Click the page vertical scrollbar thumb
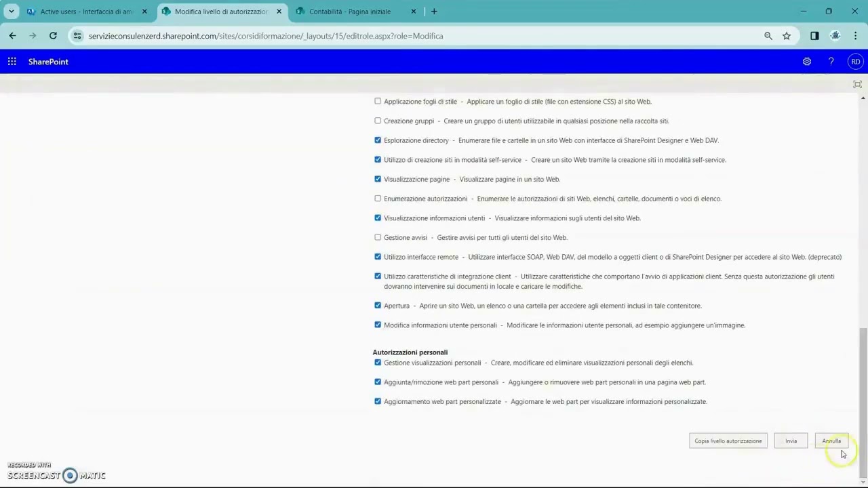The height and width of the screenshot is (488, 868). [863, 403]
